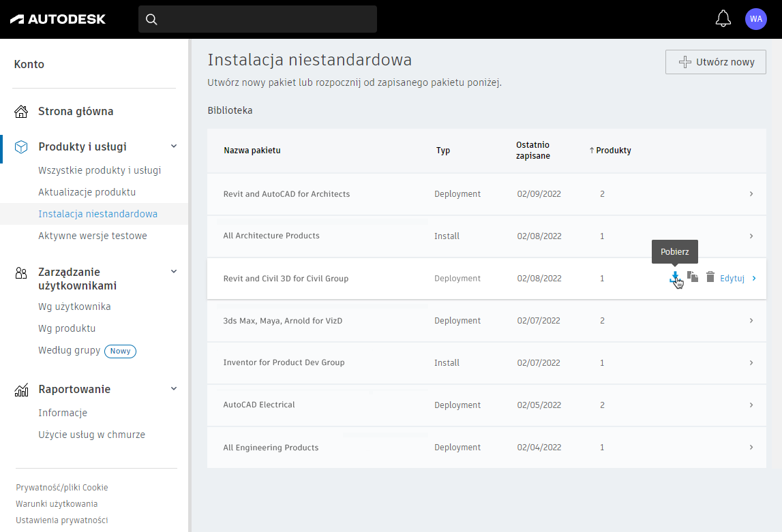Delete package with the trash icon
The width and height of the screenshot is (782, 532).
pyautogui.click(x=710, y=277)
